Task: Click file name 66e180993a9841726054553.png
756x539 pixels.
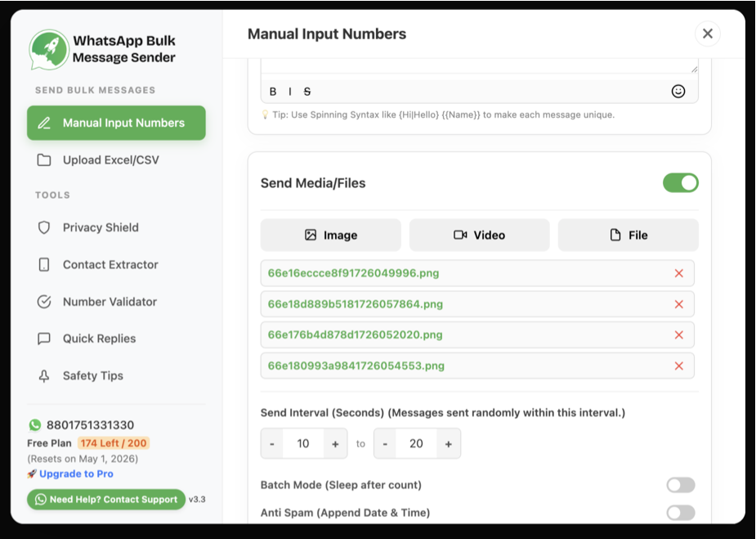Action: click(x=356, y=366)
